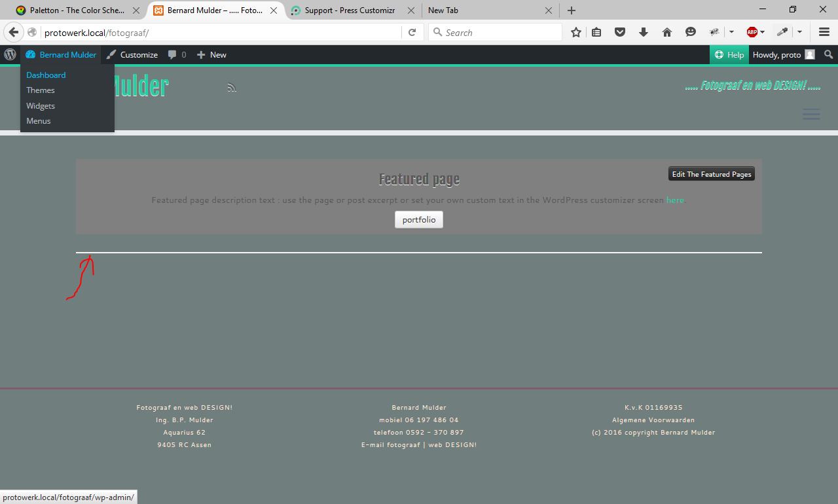The height and width of the screenshot is (504, 838).
Task: Choose Themes in the admin dropdown
Action: pyautogui.click(x=41, y=90)
